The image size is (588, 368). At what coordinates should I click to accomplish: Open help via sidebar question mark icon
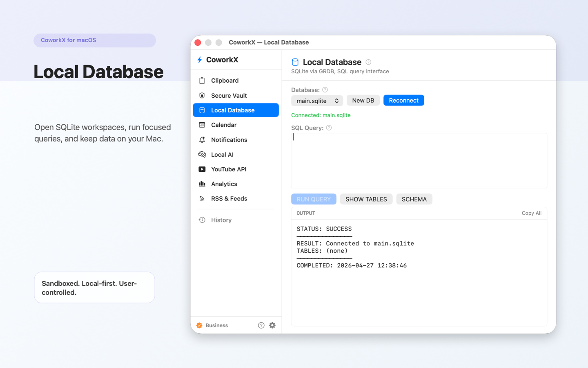click(261, 325)
